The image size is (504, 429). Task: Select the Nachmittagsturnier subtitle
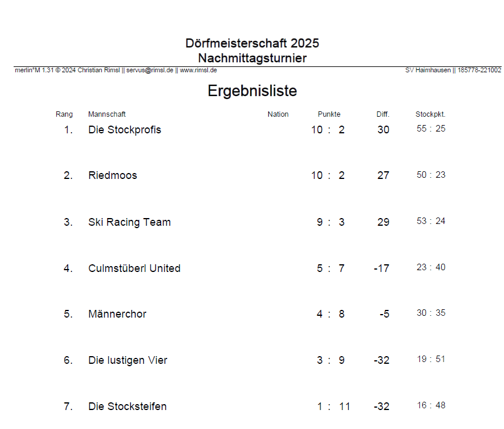(252, 58)
